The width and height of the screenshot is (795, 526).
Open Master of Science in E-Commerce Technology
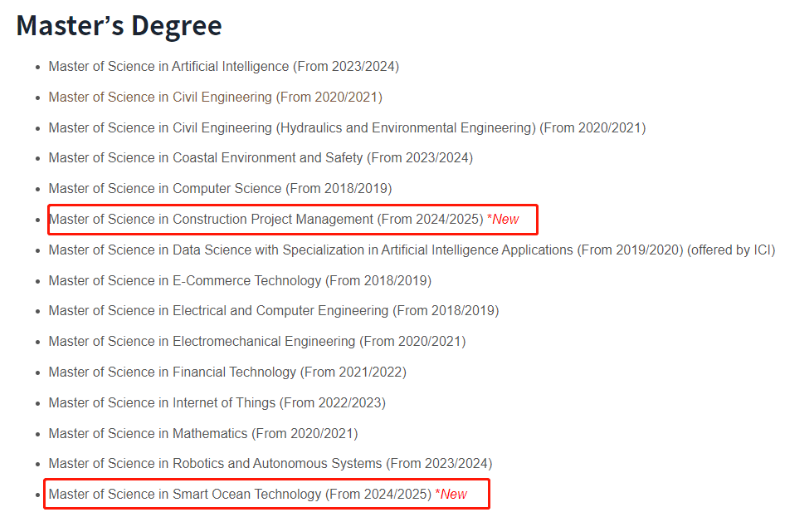click(185, 280)
